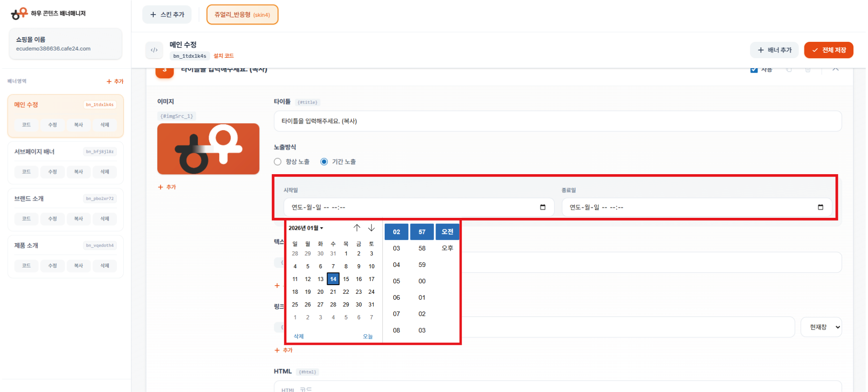Select the 항상 노출 radio option
This screenshot has width=868, height=392.
tap(278, 162)
